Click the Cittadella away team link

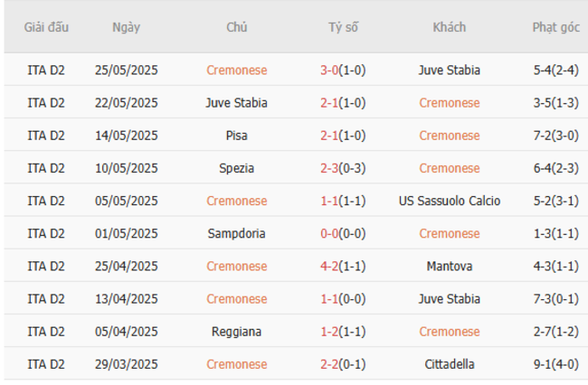click(450, 364)
